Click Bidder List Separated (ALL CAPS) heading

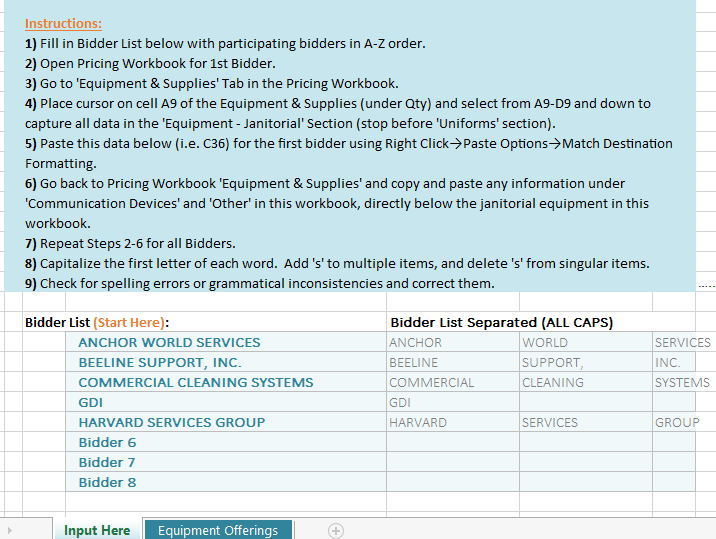501,322
